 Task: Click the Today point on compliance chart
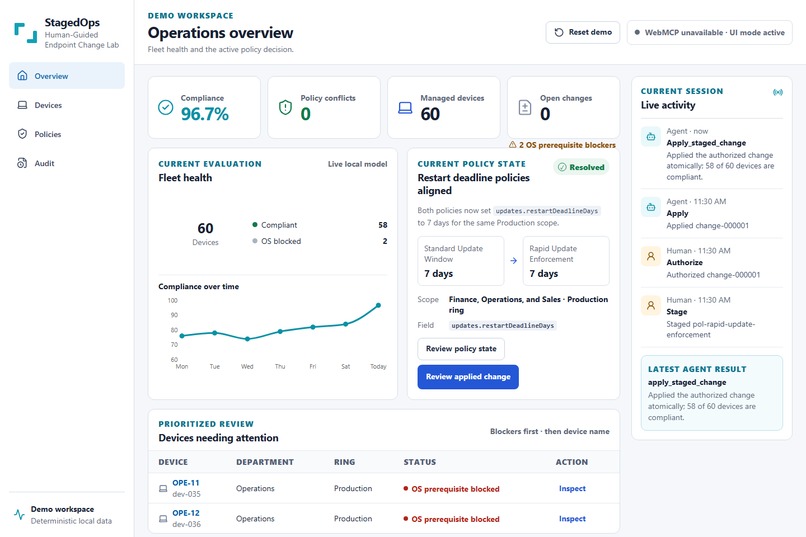click(x=378, y=305)
